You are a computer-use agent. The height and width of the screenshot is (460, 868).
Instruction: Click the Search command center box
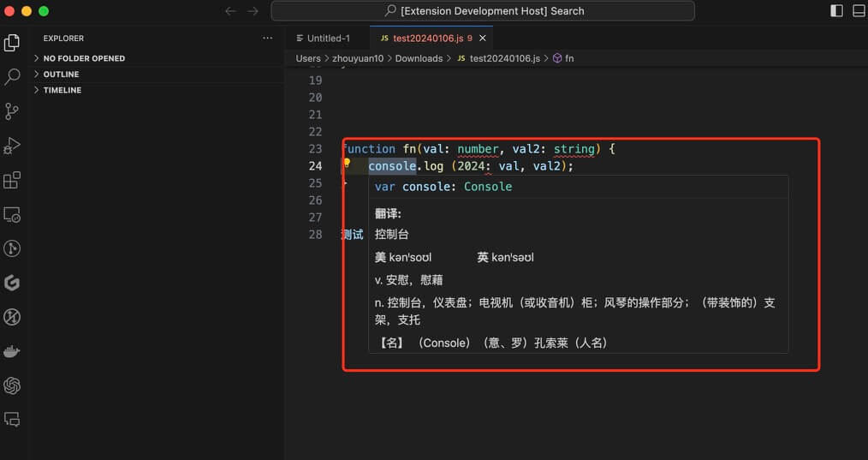click(483, 11)
